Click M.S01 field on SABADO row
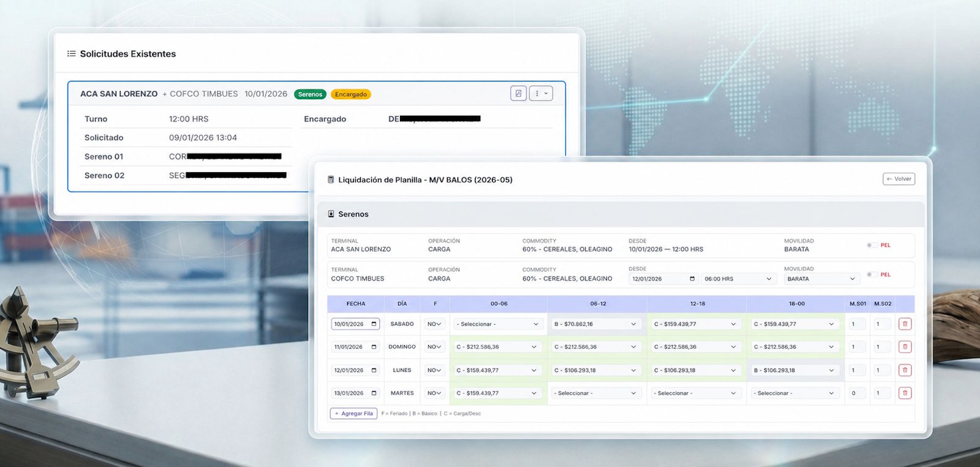 [x=858, y=324]
